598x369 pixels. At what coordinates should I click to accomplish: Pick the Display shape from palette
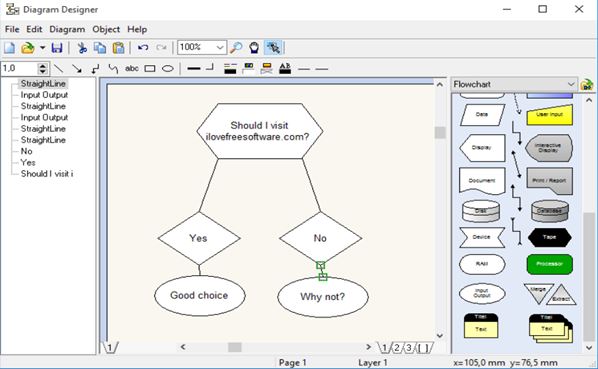pos(482,148)
